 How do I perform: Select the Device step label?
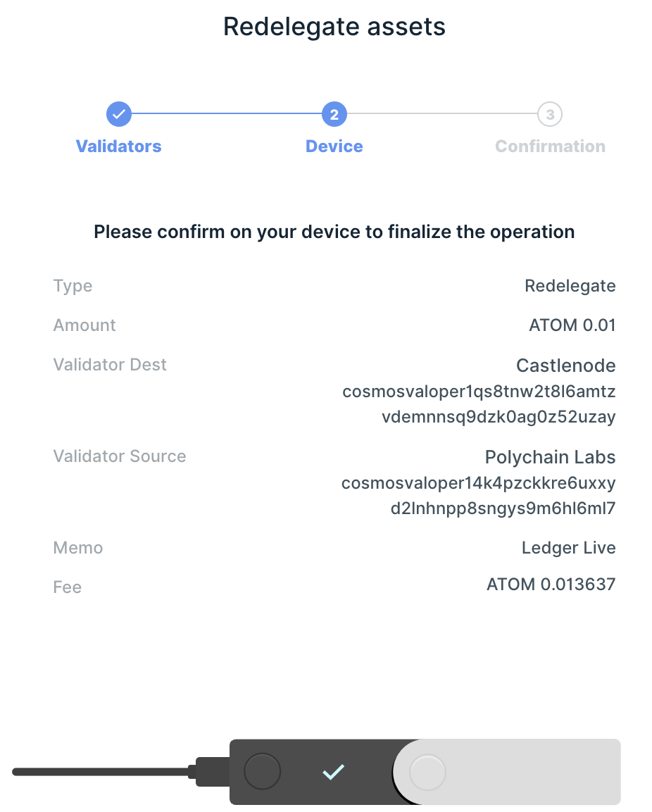click(x=334, y=146)
